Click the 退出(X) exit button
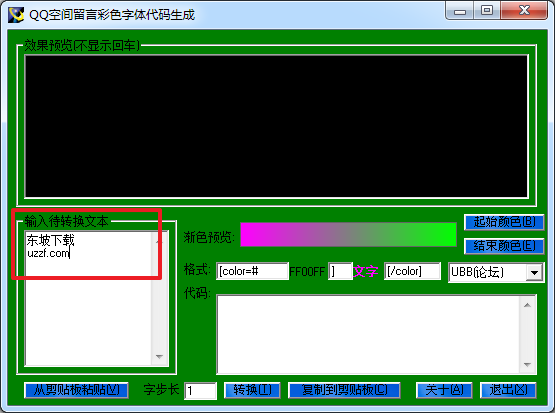 pos(508,390)
